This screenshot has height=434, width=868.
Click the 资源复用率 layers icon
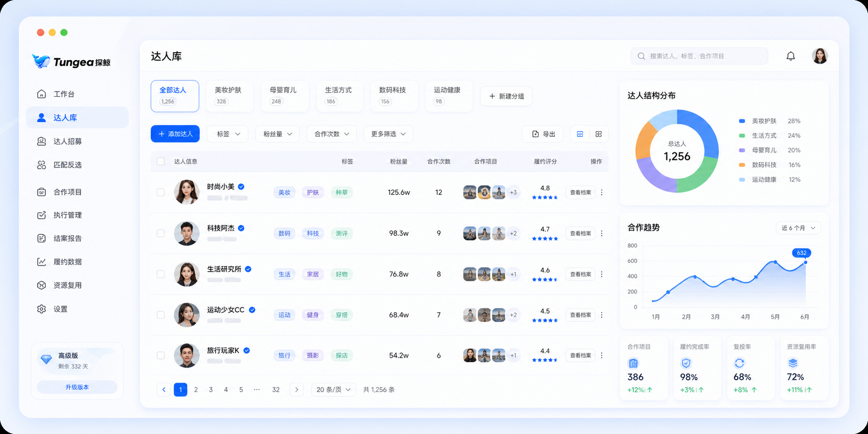click(x=793, y=363)
